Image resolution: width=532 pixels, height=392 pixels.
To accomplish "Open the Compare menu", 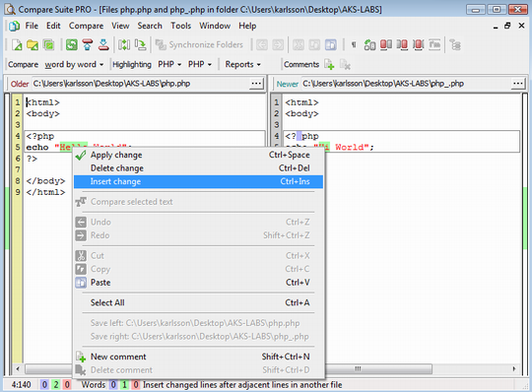I will [86, 26].
